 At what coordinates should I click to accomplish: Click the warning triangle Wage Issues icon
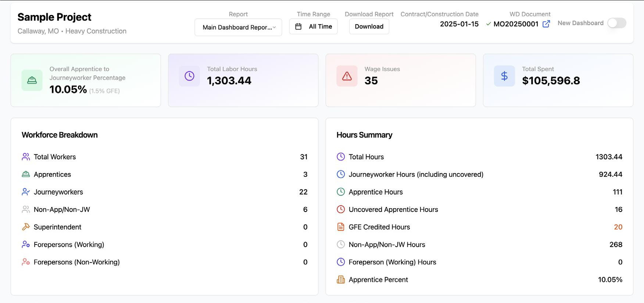tap(347, 76)
